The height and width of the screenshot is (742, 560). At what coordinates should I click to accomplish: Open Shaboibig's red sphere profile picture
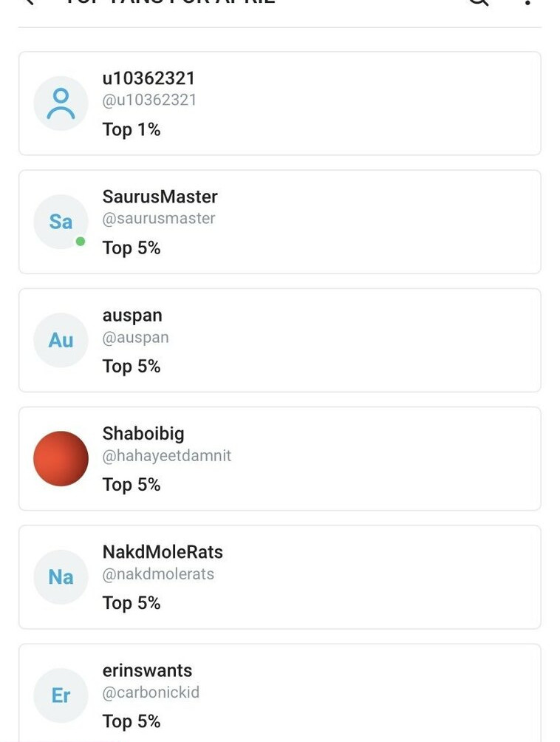click(61, 458)
